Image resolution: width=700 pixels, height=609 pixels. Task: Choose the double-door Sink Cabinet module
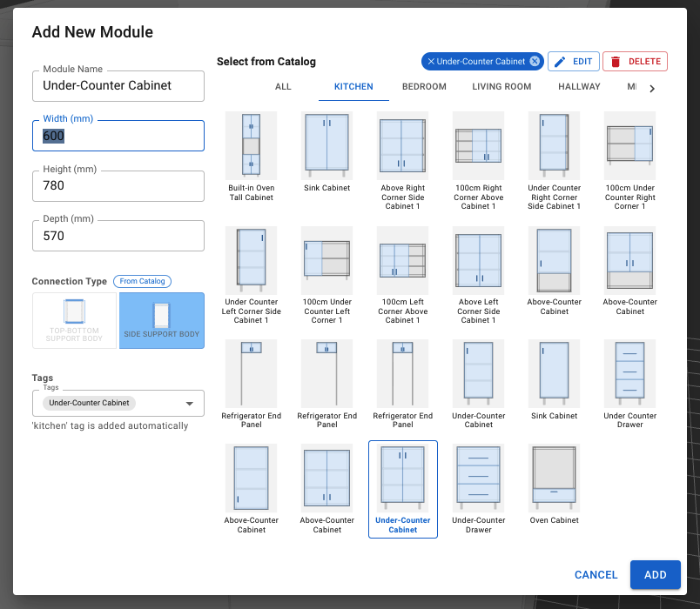pos(326,145)
